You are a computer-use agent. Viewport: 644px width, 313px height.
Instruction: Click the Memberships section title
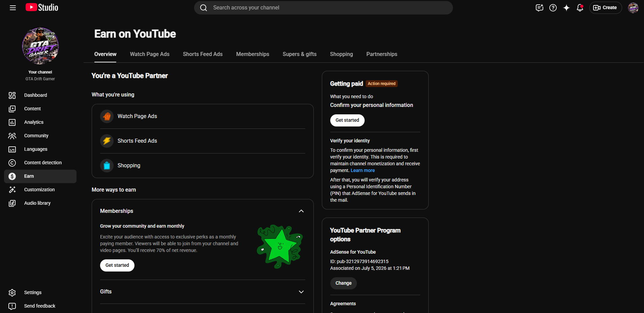click(117, 211)
